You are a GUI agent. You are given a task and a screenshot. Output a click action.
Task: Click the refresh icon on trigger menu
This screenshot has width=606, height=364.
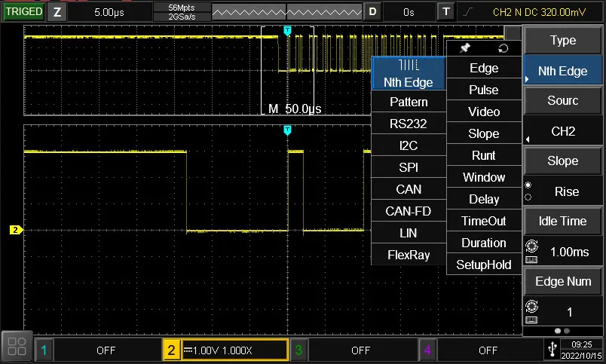pos(503,48)
